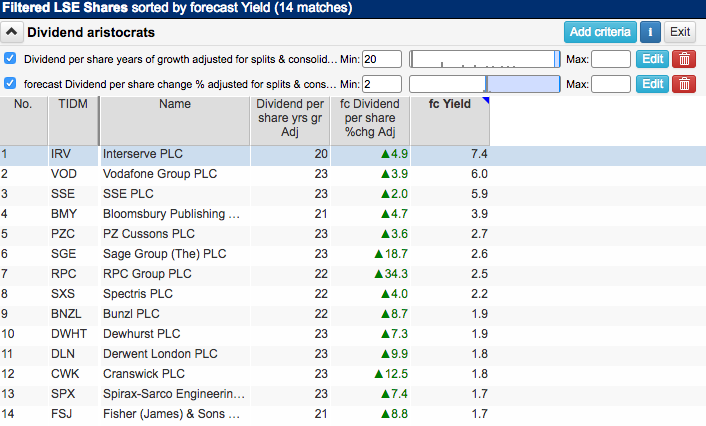Click Max field for forecast dividend change
This screenshot has width=706, height=426.
click(611, 84)
